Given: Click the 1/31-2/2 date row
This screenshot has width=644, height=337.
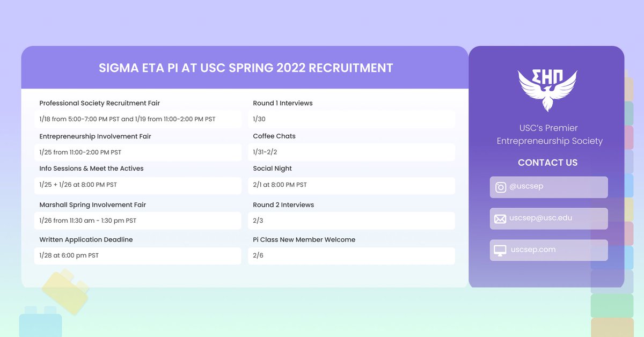Looking at the screenshot, I should click(352, 152).
